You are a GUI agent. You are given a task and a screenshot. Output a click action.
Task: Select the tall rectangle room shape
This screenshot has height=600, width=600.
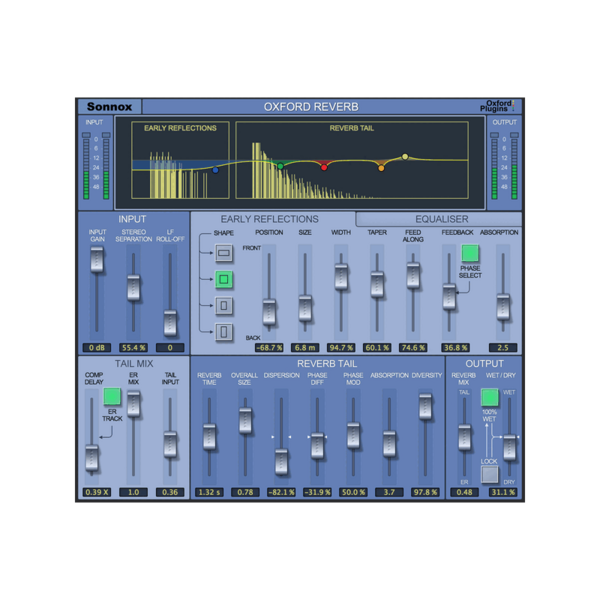(x=224, y=305)
